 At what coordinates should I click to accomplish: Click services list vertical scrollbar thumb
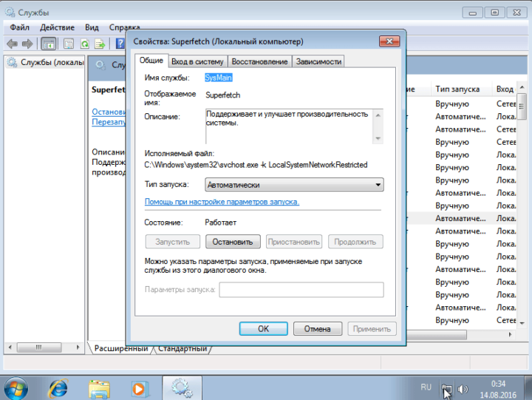click(522, 106)
